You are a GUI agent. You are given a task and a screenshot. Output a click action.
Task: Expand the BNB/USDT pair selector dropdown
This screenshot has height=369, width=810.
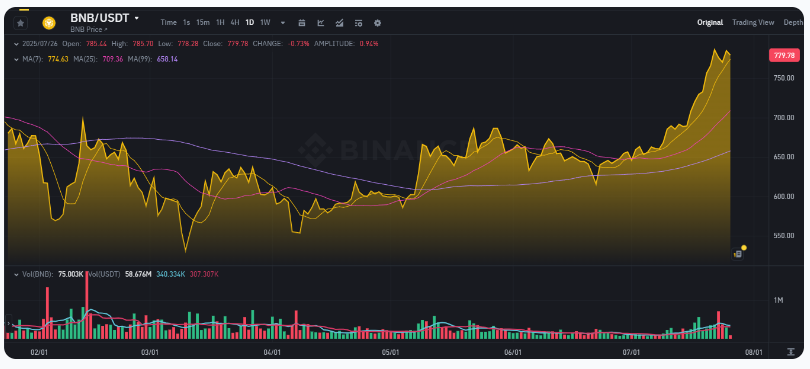click(x=137, y=18)
